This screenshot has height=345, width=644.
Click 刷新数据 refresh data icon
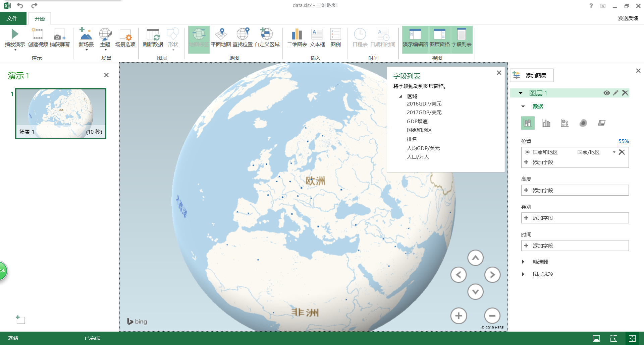153,34
